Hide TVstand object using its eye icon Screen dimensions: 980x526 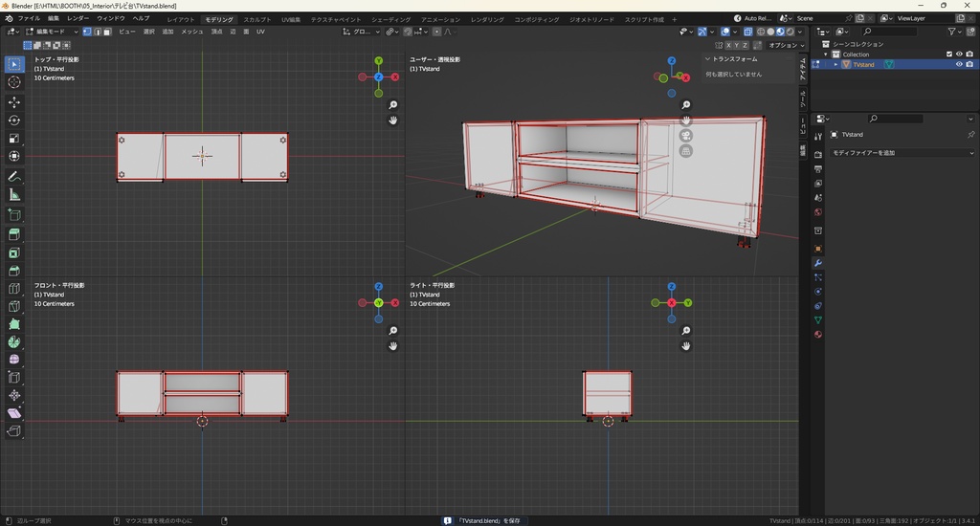coord(959,65)
